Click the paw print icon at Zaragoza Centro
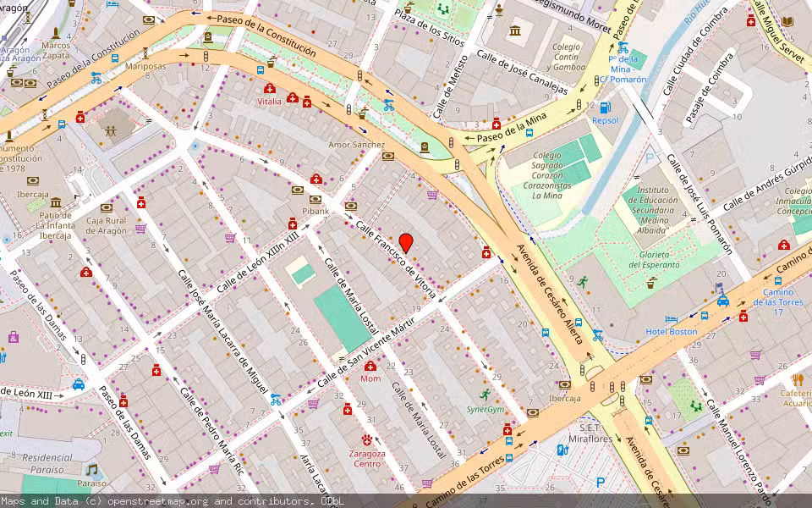812x508 pixels. [x=367, y=439]
